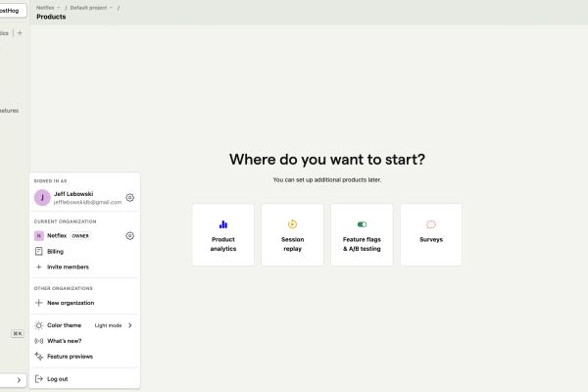Screen dimensions: 588x392
Task: Click plus icon beside Invite members
Action: click(x=38, y=268)
